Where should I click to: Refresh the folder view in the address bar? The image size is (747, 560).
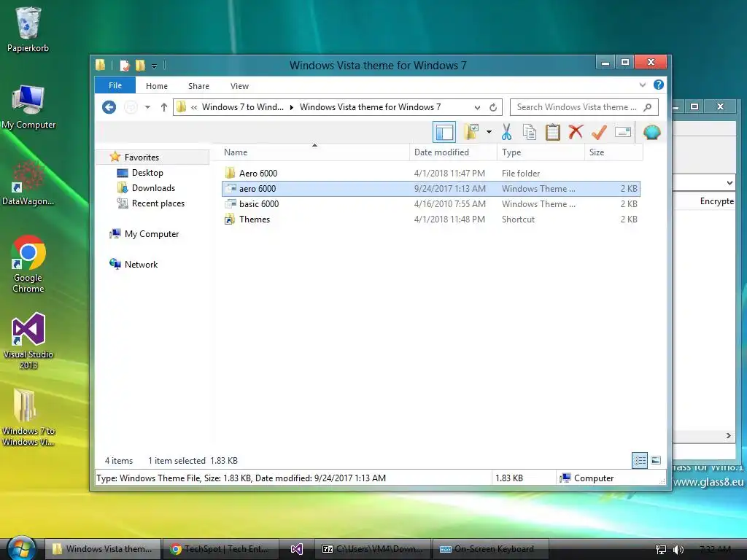[x=493, y=107]
